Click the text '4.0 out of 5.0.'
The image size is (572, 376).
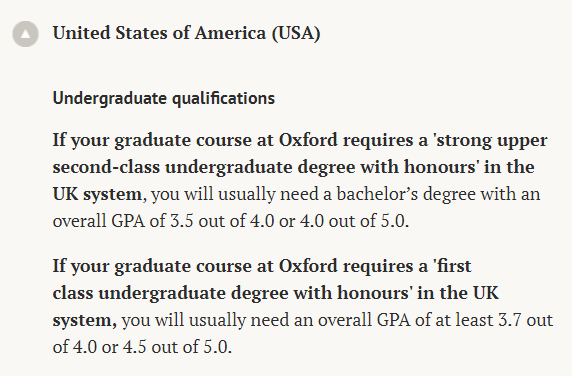click(355, 221)
